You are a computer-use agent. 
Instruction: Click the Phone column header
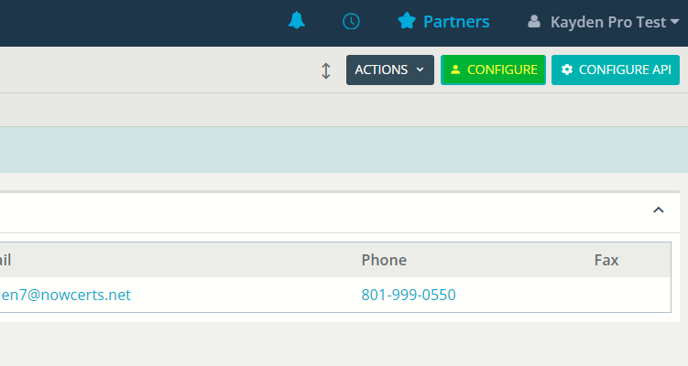(384, 260)
